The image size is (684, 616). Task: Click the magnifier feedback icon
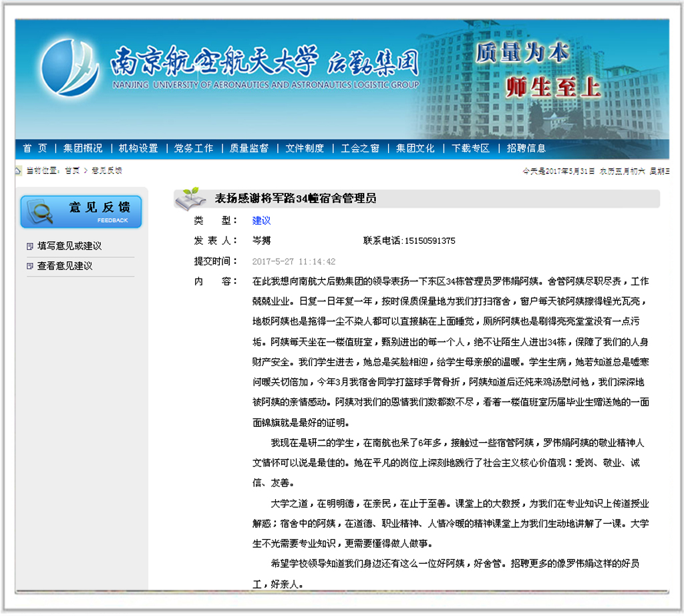[x=40, y=212]
